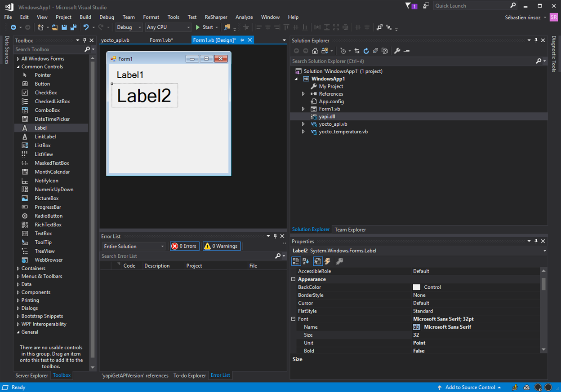Open Properties wrench icon in Solution Explorer
This screenshot has width=561, height=392.
point(397,51)
